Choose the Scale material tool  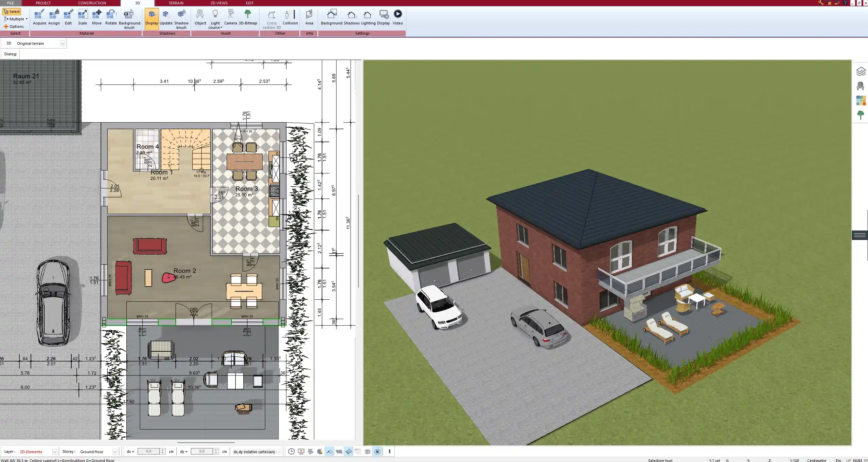point(83,18)
